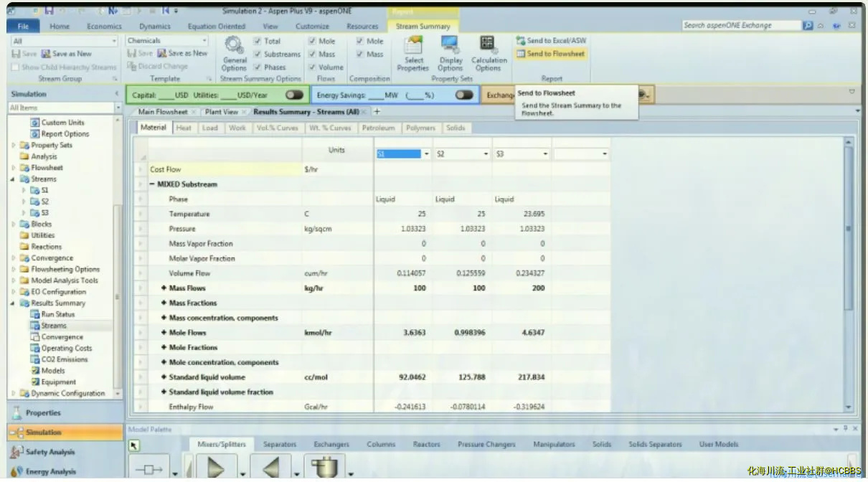
Task: Select the Model Palette pointer tool
Action: click(134, 445)
